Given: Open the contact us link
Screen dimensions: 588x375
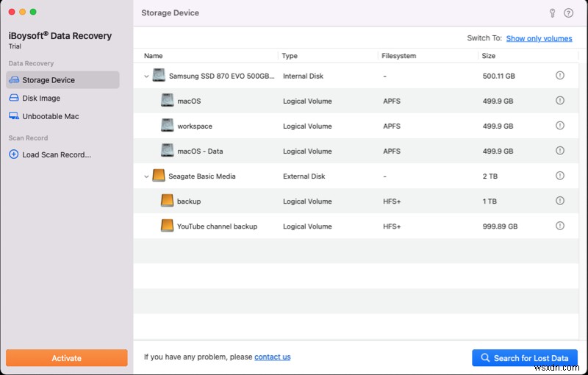Looking at the screenshot, I should click(x=272, y=357).
